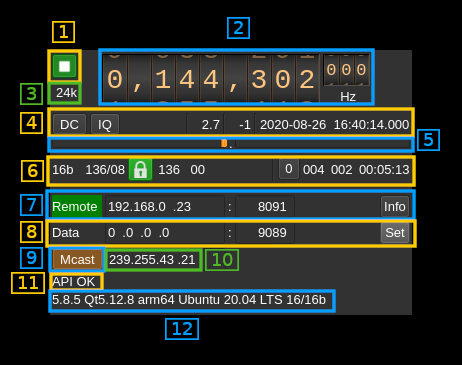
Task: Apply the data address with Set button
Action: pyautogui.click(x=395, y=233)
